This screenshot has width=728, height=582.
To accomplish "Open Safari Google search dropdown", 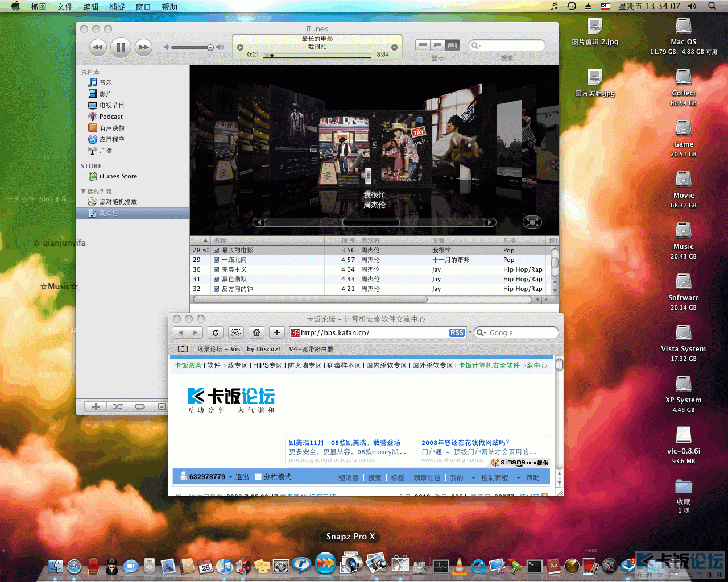I will 481,333.
